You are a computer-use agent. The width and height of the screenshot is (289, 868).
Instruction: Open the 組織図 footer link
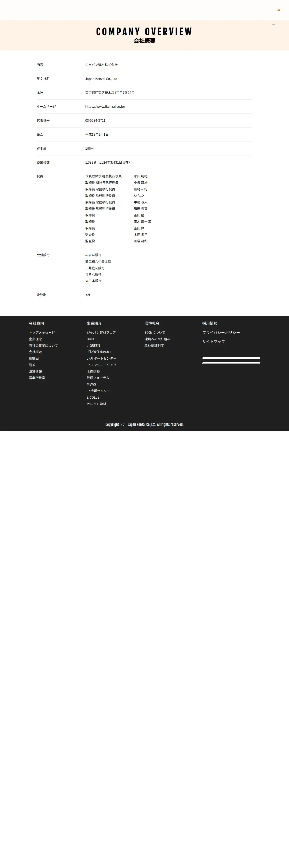(x=34, y=359)
